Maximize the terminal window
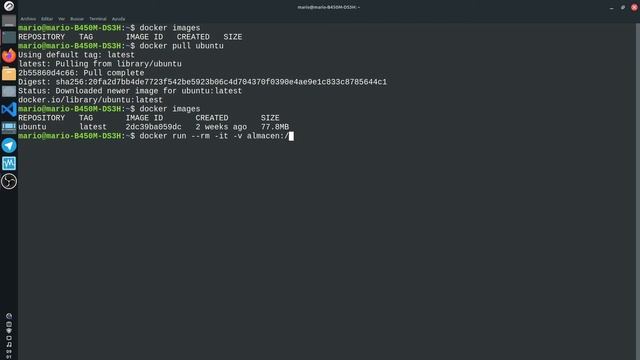 (x=623, y=7)
